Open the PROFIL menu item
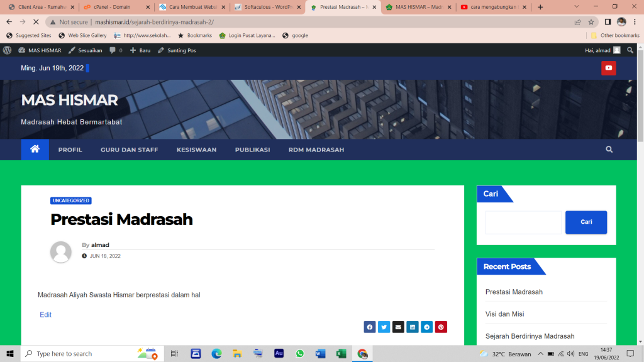The width and height of the screenshot is (644, 362). point(70,150)
